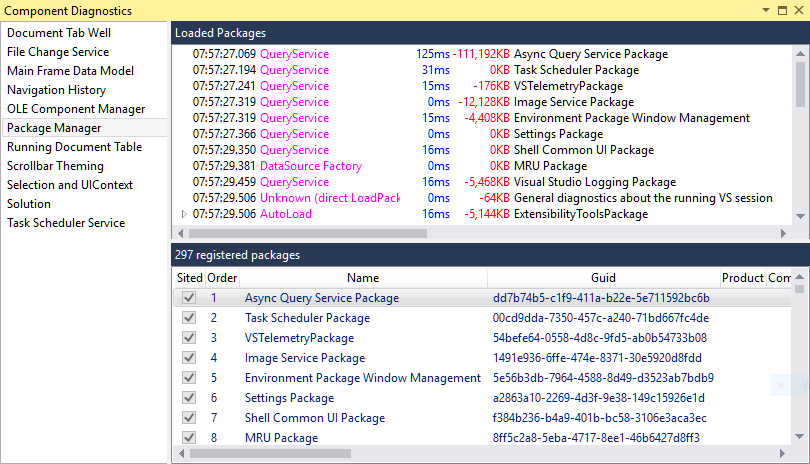Choose OLE Component Manager
810x464 pixels.
76,109
